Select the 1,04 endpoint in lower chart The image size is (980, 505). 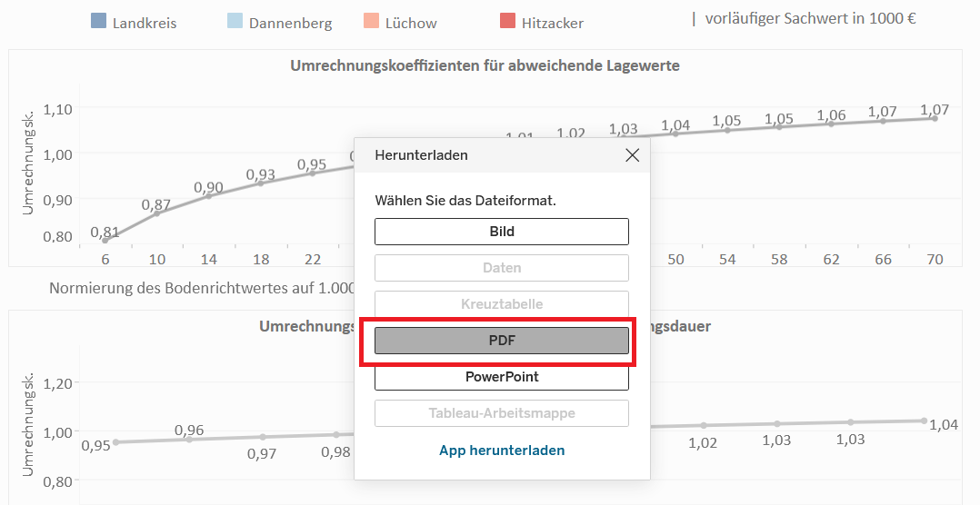[x=924, y=421]
